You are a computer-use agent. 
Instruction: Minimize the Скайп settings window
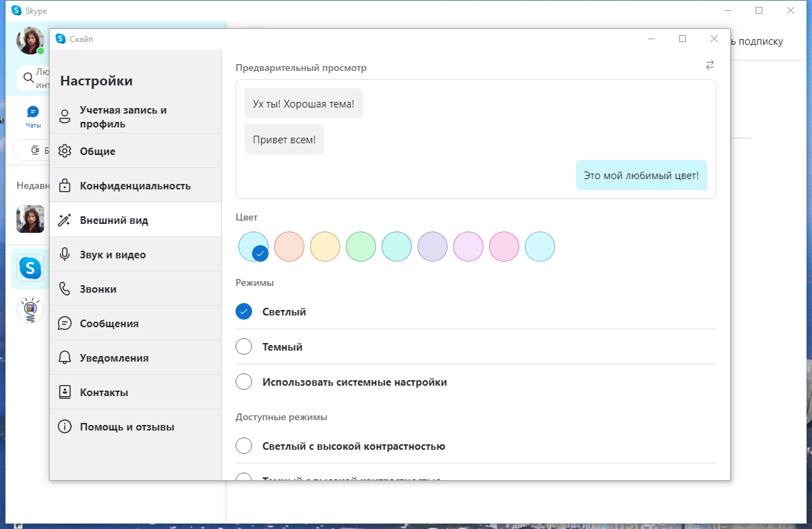(x=652, y=39)
